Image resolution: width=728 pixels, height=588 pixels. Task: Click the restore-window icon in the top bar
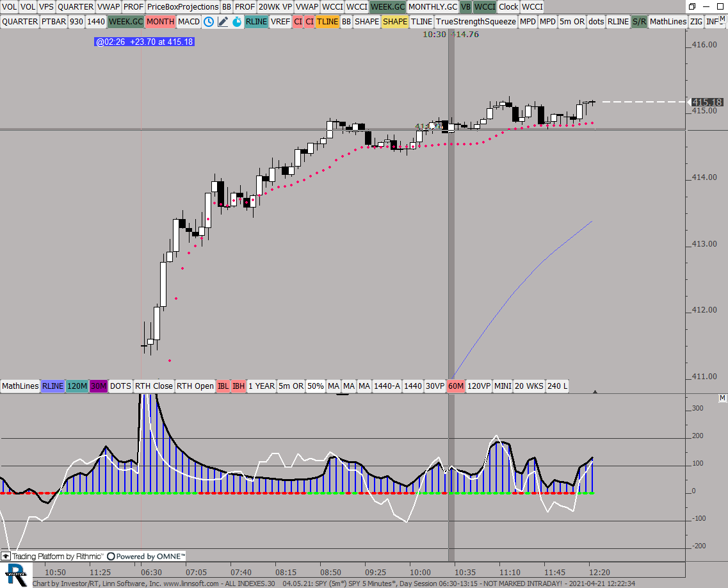click(692, 6)
